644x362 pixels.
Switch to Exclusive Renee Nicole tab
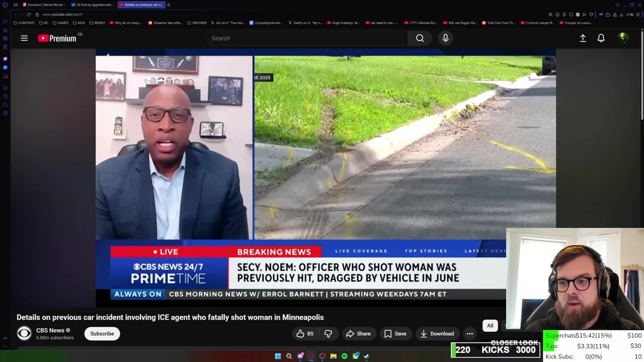pos(44,5)
